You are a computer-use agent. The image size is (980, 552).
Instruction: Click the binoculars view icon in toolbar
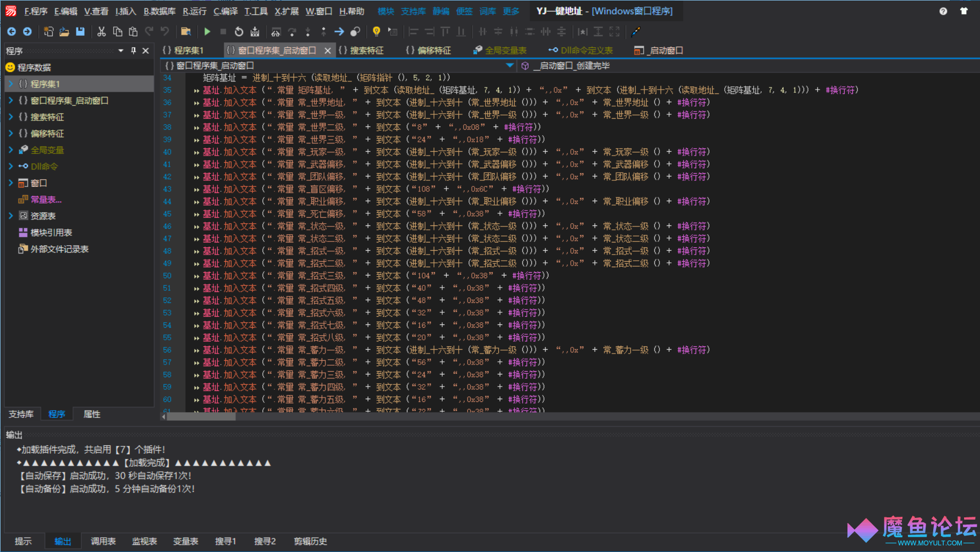coord(276,32)
